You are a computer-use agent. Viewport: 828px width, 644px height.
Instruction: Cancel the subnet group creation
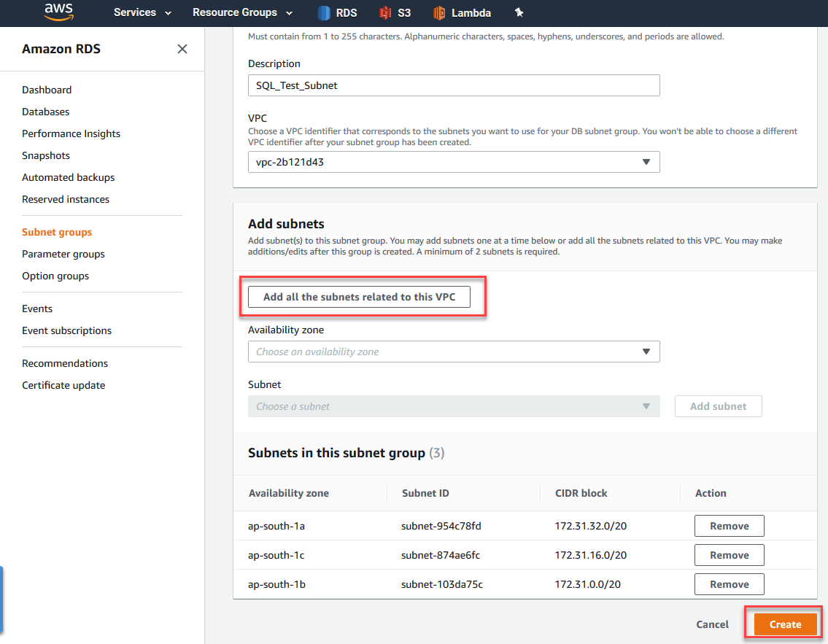pos(712,624)
